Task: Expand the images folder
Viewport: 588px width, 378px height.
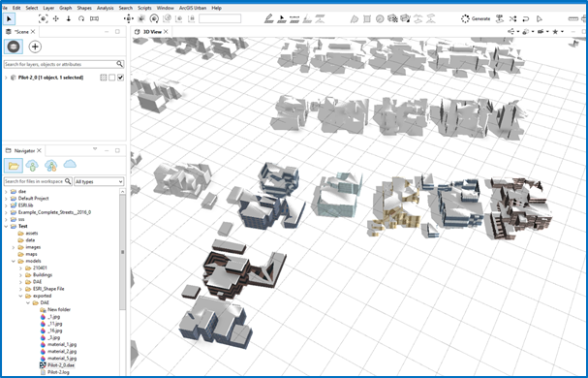Action: 14,247
